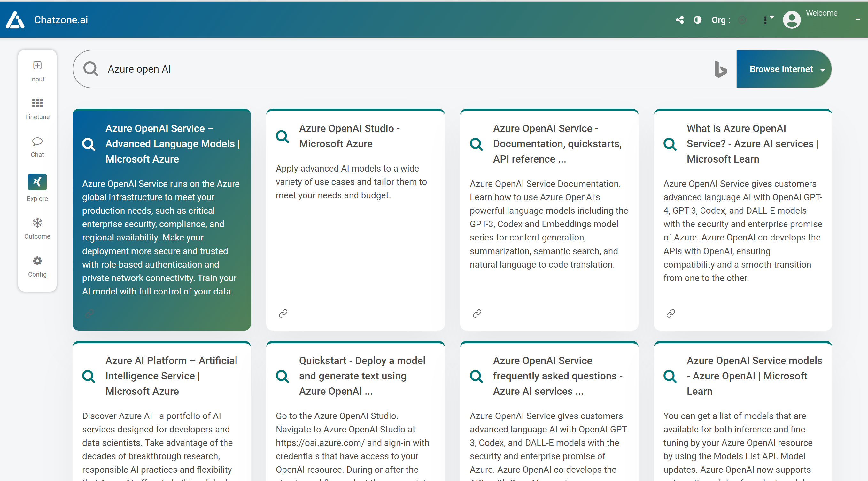868x481 pixels.
Task: Click the Bing logo icon
Action: pyautogui.click(x=720, y=69)
